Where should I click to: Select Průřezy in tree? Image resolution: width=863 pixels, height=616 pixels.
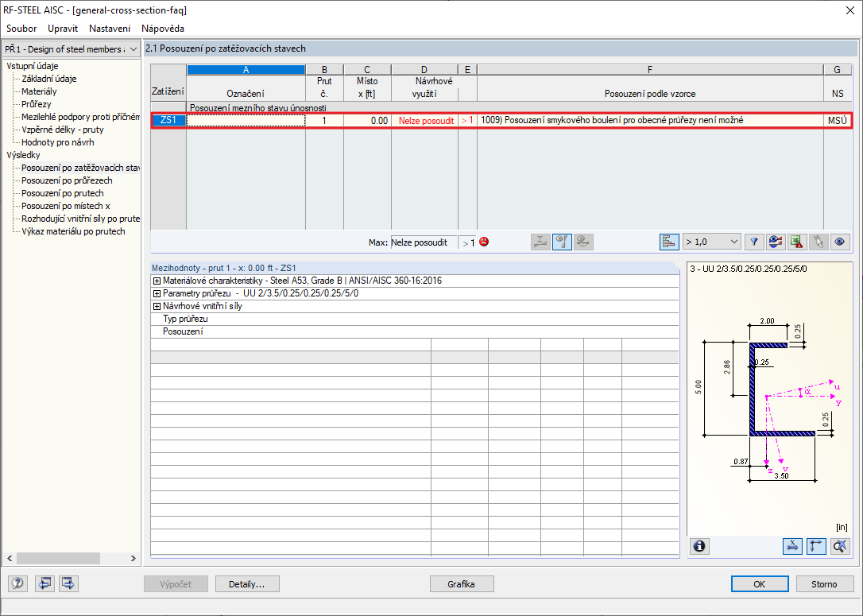[x=37, y=104]
